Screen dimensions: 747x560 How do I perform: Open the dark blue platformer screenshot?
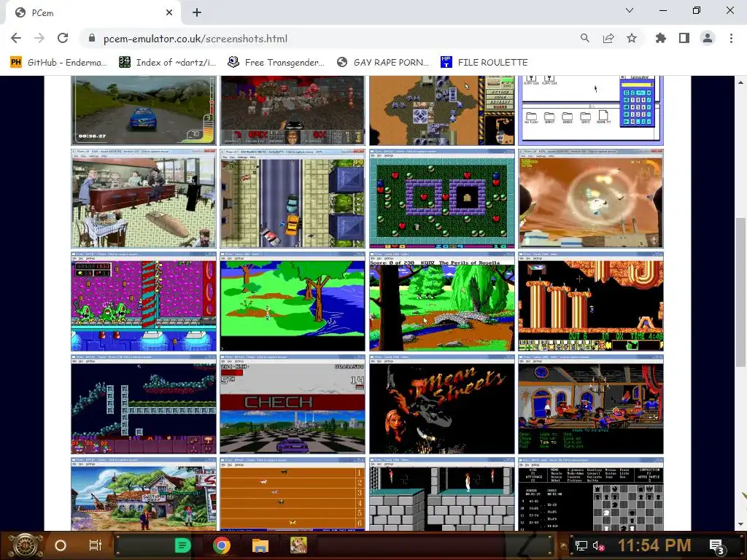point(144,404)
